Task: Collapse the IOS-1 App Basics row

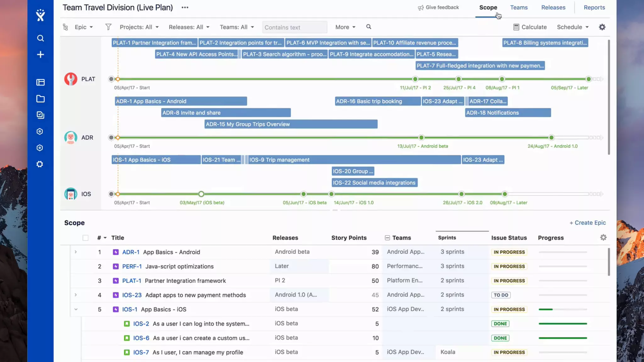Action: (76, 310)
